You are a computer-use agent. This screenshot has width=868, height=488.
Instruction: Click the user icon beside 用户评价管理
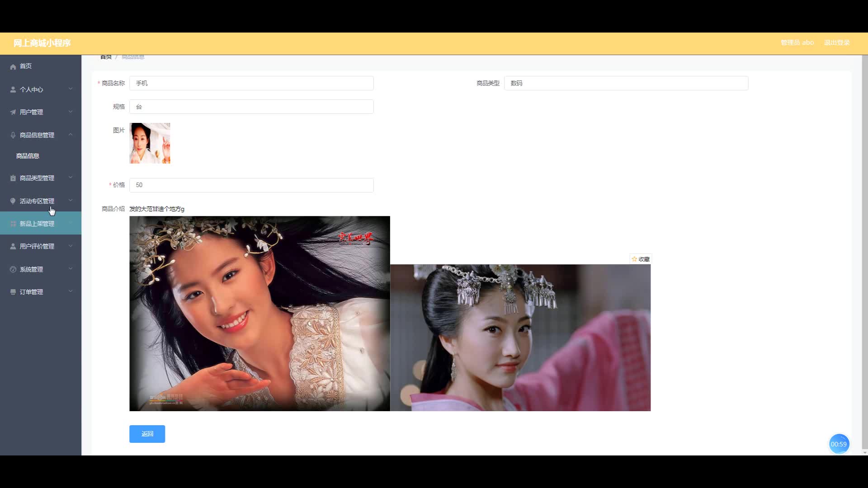click(x=13, y=246)
